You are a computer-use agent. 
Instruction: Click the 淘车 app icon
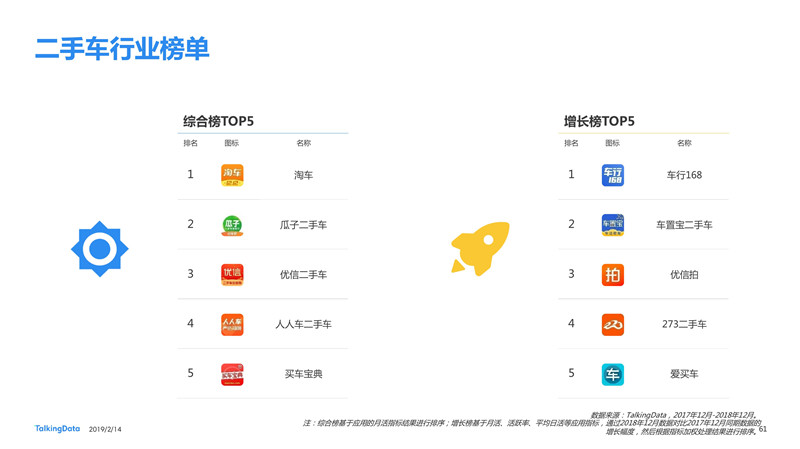[x=232, y=175]
